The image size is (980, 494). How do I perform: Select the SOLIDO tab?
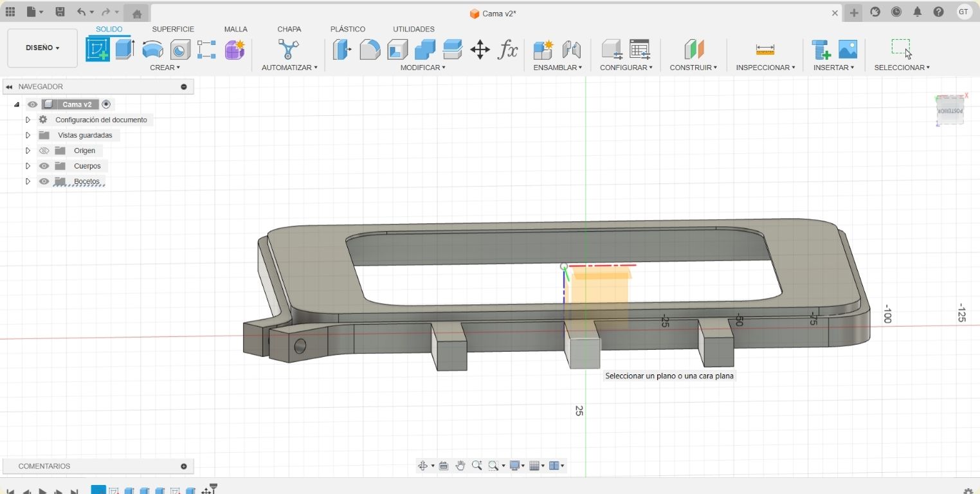(x=109, y=29)
